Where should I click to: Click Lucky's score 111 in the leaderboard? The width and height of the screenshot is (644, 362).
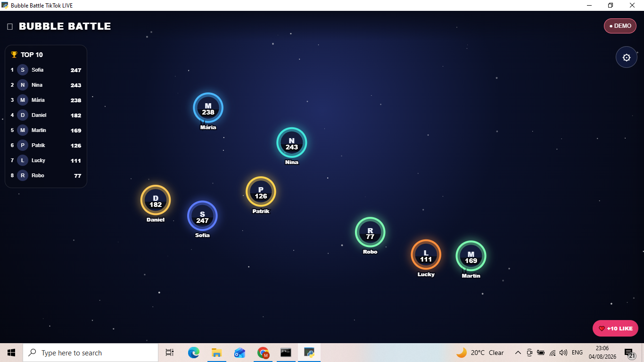coord(76,161)
